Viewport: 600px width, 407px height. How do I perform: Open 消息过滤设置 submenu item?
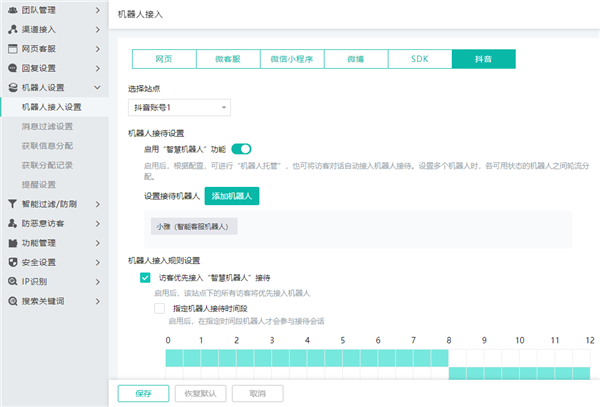(x=54, y=127)
